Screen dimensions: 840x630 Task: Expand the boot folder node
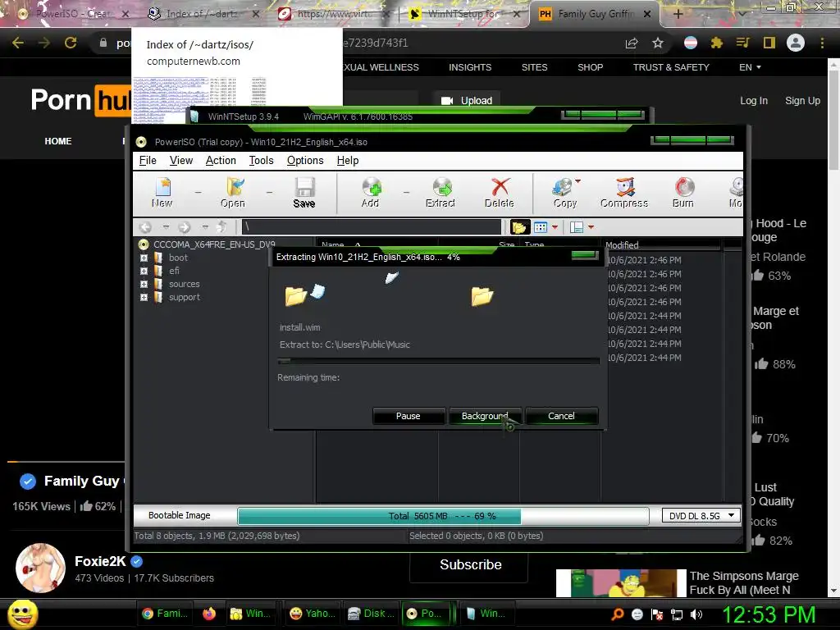[144, 258]
